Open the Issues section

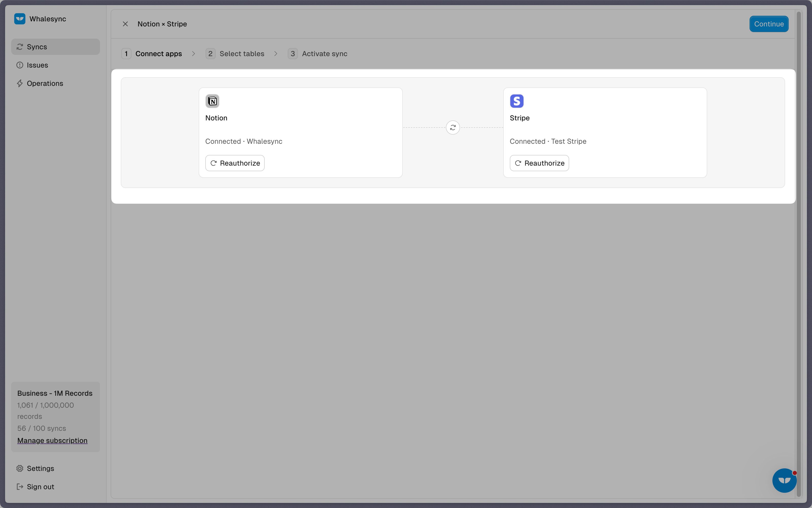pyautogui.click(x=55, y=65)
